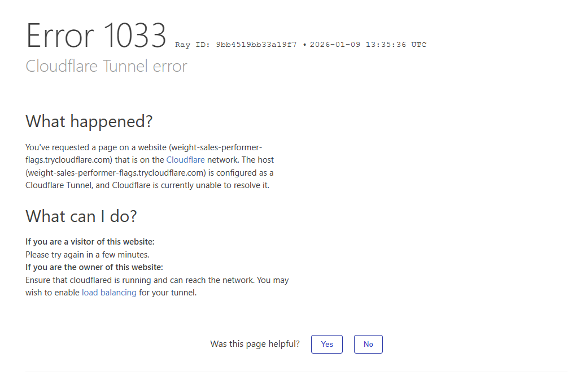Click the Was this page helpful? label

[255, 343]
